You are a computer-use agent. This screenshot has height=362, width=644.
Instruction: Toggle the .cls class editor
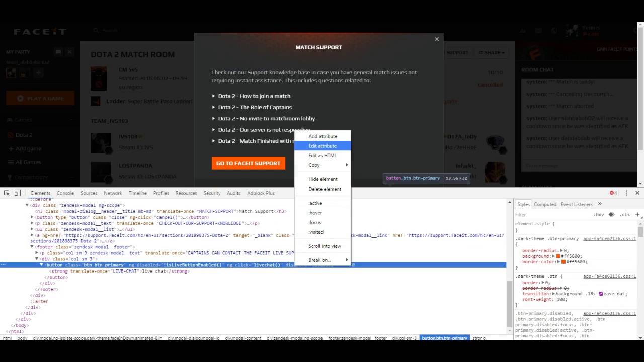[624, 215]
